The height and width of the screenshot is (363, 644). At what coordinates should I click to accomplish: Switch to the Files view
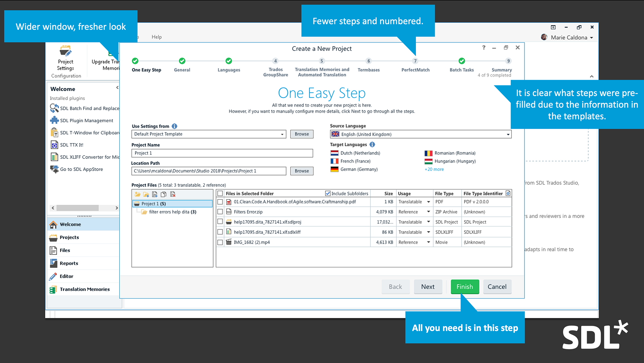coord(83,251)
